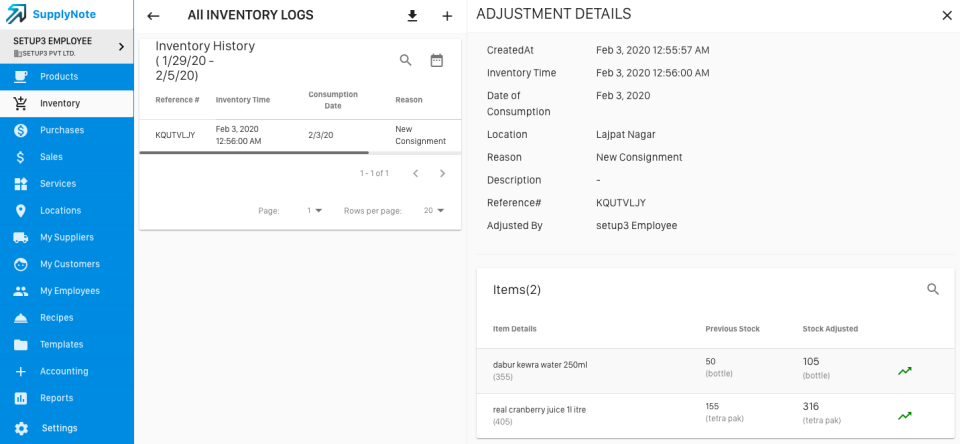Click the Previous Stock column header
960x444 pixels.
point(732,329)
